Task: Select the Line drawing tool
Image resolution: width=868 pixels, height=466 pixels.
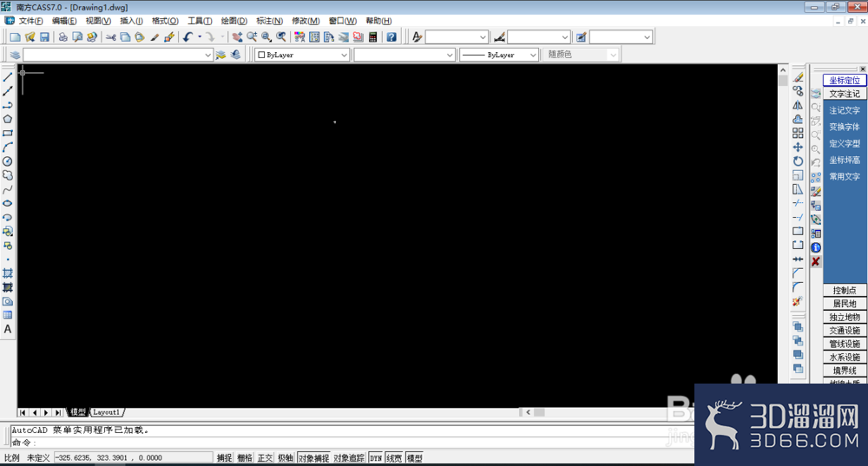Action: pos(8,77)
